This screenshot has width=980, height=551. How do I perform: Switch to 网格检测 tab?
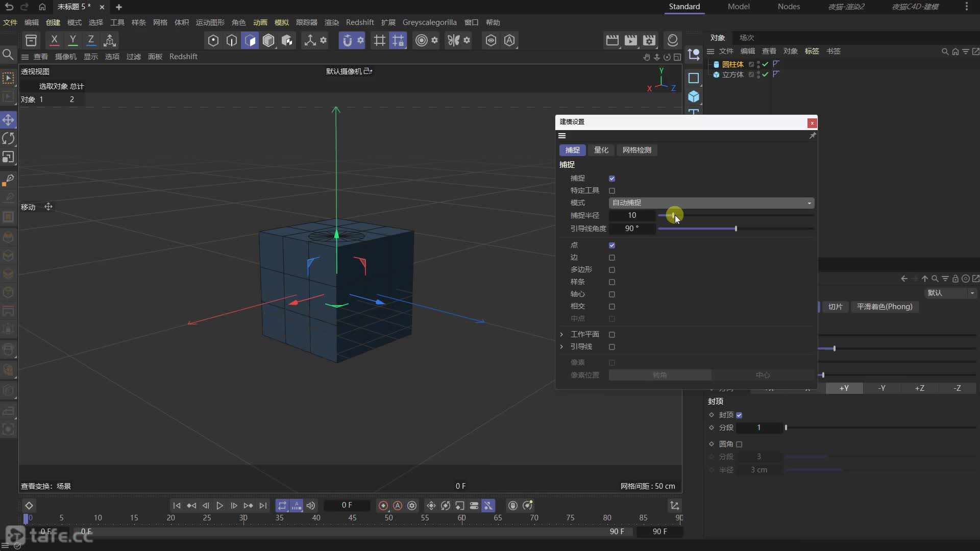coord(636,150)
